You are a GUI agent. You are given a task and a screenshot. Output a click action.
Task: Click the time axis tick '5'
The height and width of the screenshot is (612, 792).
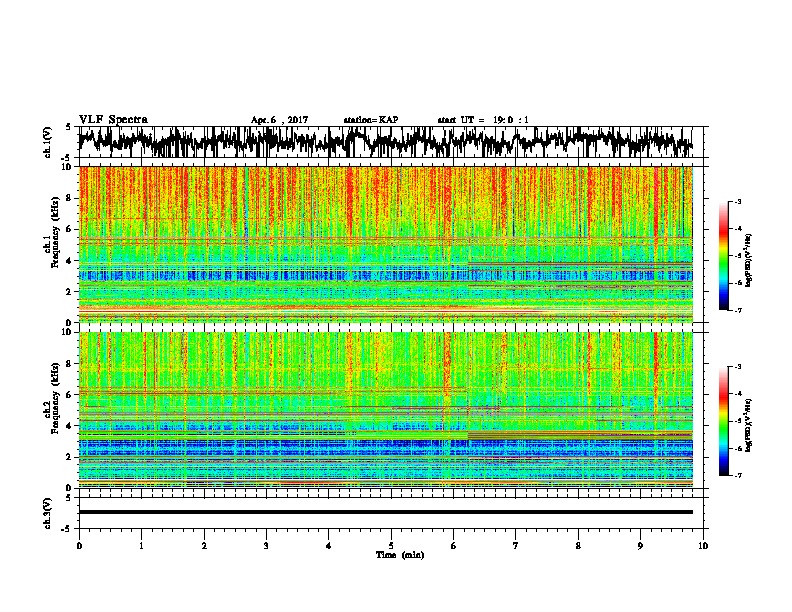pos(391,546)
